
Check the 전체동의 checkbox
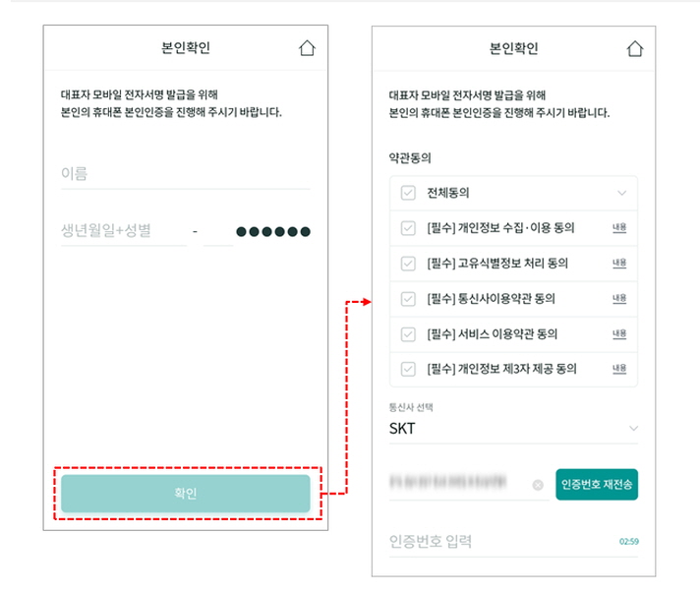(408, 193)
